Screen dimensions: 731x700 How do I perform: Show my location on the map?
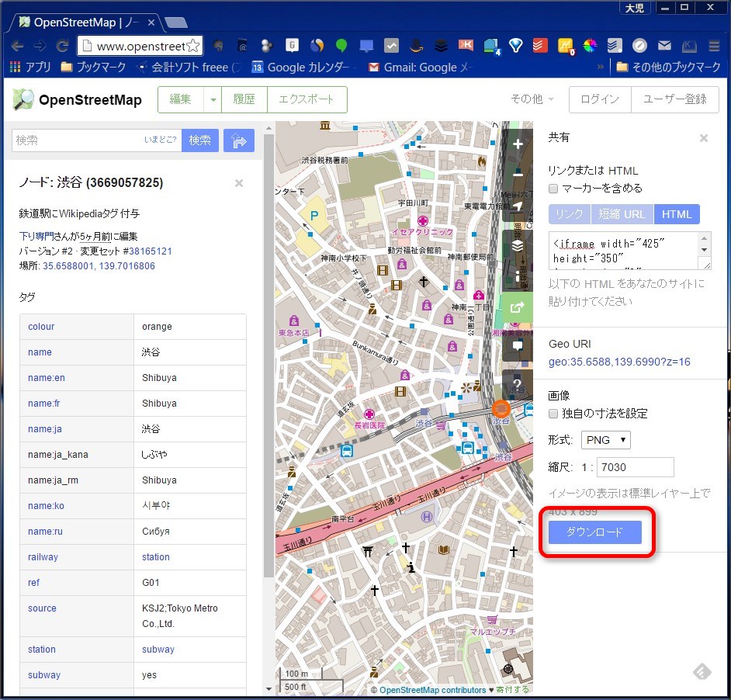[518, 206]
